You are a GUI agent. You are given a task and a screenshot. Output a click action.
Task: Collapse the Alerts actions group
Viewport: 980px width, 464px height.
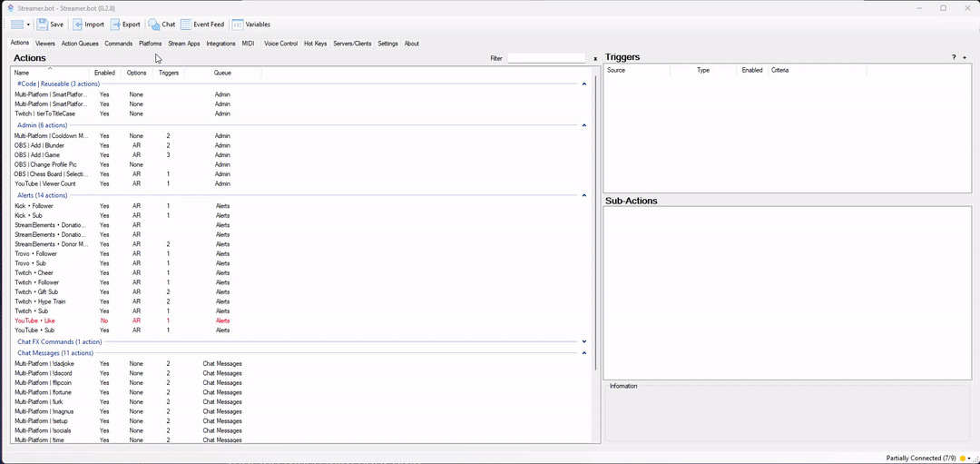click(x=583, y=195)
